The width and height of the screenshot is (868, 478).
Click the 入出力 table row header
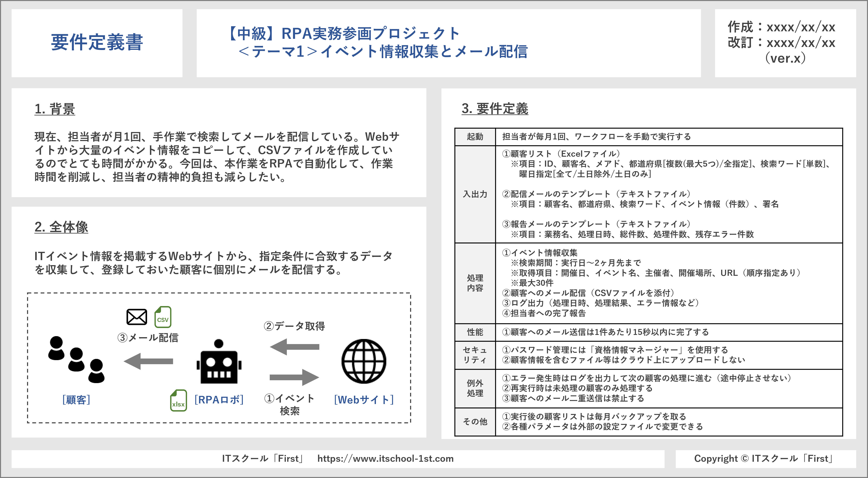tap(475, 194)
